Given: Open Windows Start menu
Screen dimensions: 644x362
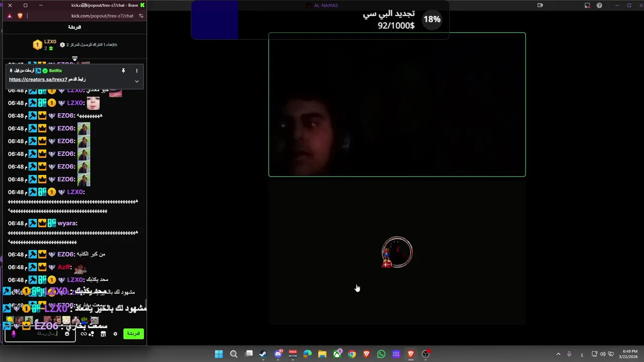Looking at the screenshot, I should (x=219, y=354).
